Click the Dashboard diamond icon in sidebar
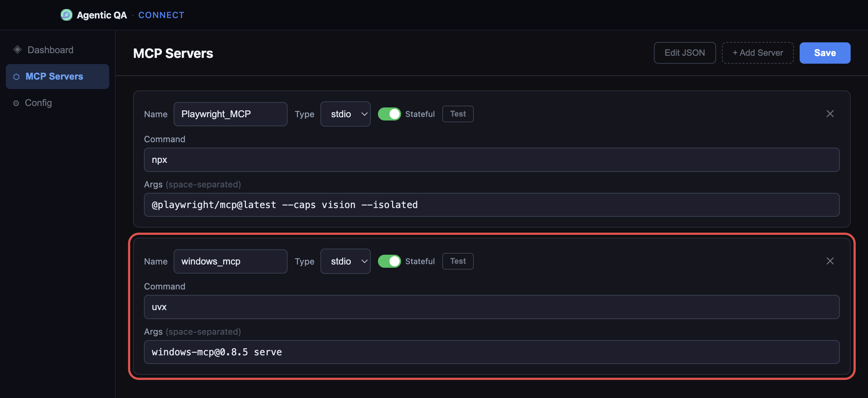The height and width of the screenshot is (398, 868). [17, 50]
